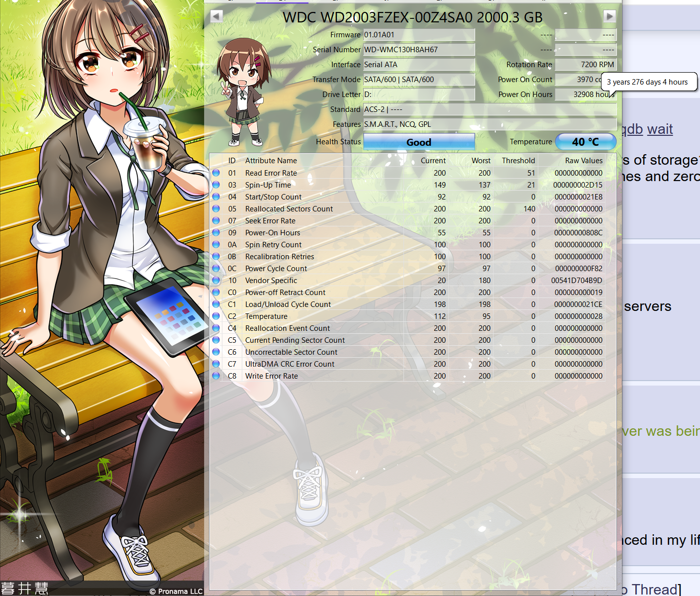Click the 'Threshold' column header
This screenshot has width=700, height=596.
tap(518, 161)
